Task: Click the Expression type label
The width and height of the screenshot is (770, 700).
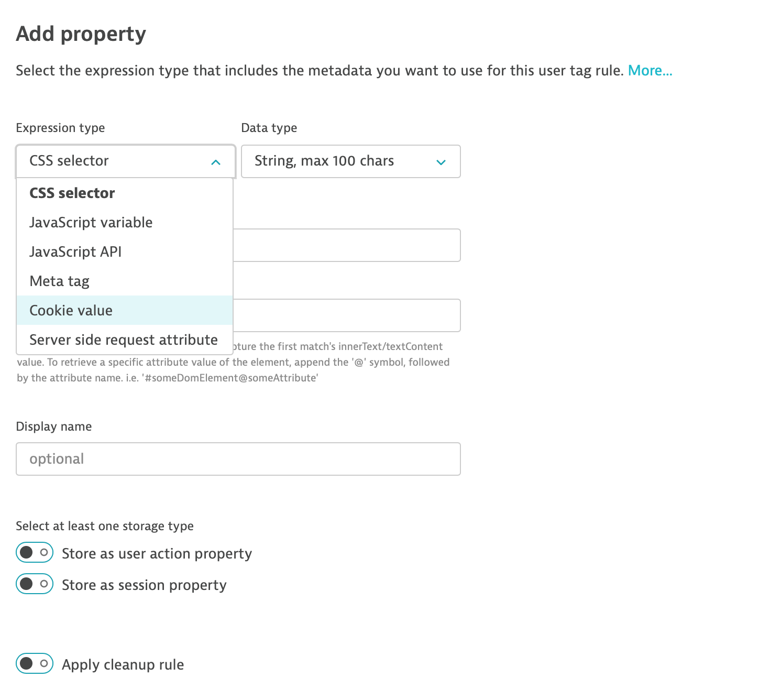Action: (60, 128)
